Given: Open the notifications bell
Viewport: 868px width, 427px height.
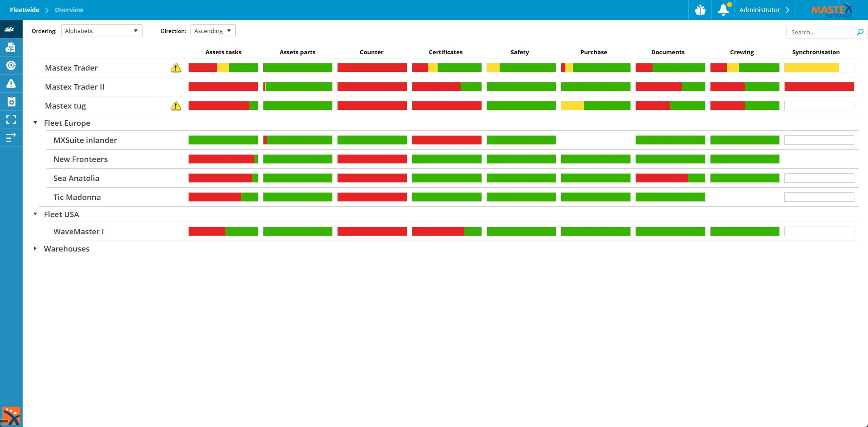Looking at the screenshot, I should point(723,10).
